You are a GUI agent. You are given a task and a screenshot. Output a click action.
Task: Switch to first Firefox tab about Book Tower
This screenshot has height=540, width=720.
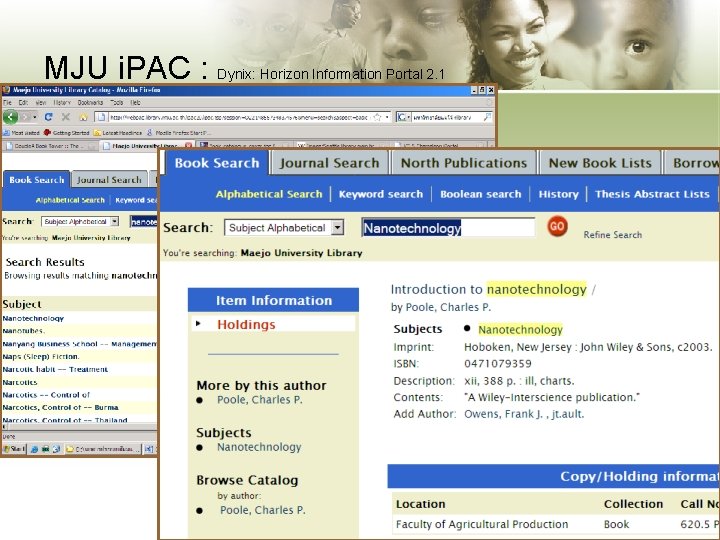click(x=50, y=146)
